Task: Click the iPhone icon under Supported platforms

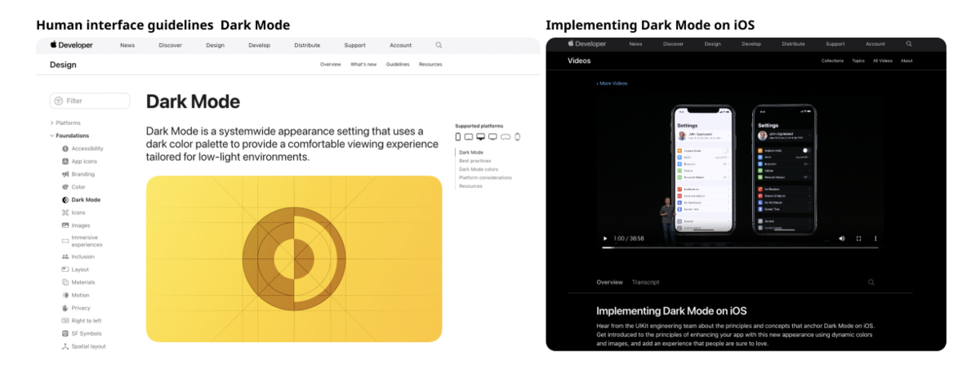Action: [x=458, y=136]
